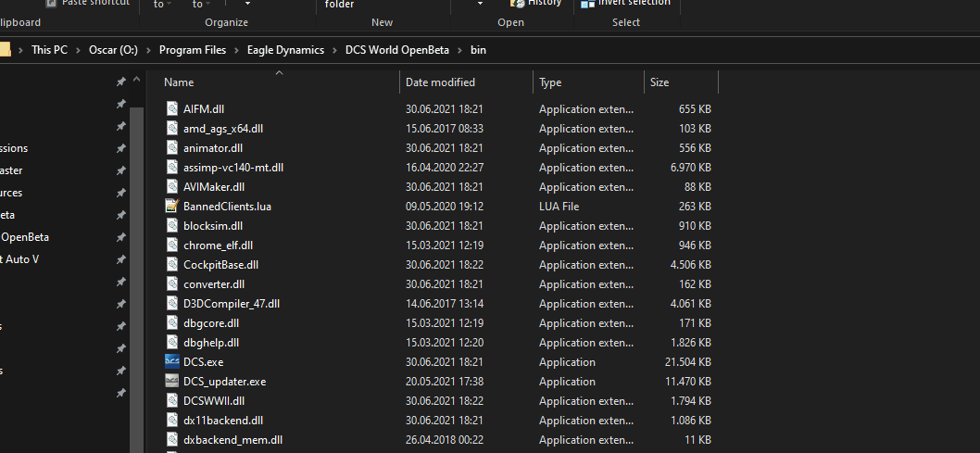The height and width of the screenshot is (453, 980).
Task: Click Paste shortcut in the ribbon
Action: click(88, 3)
